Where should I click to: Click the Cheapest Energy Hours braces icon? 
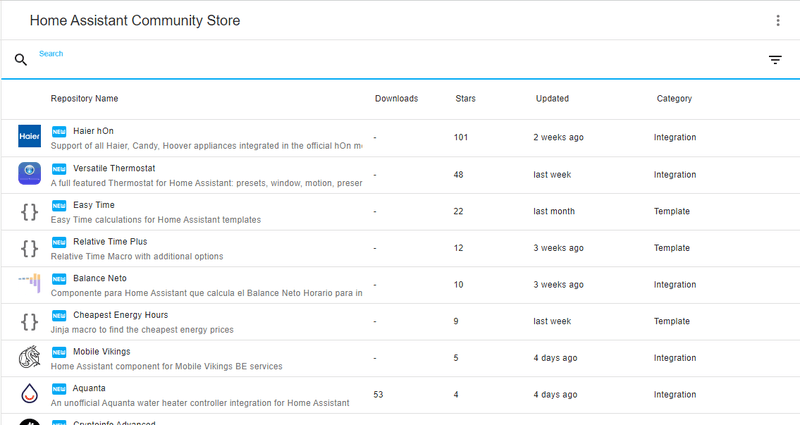[30, 321]
